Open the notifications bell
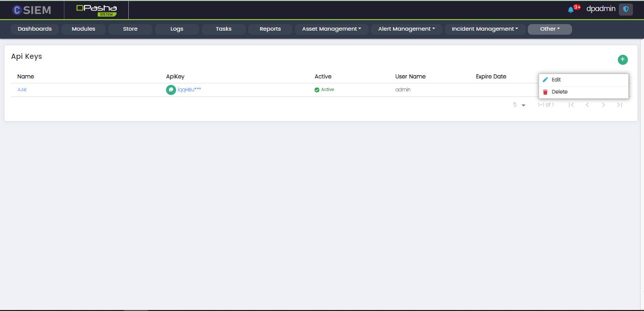The height and width of the screenshot is (311, 644). click(571, 10)
